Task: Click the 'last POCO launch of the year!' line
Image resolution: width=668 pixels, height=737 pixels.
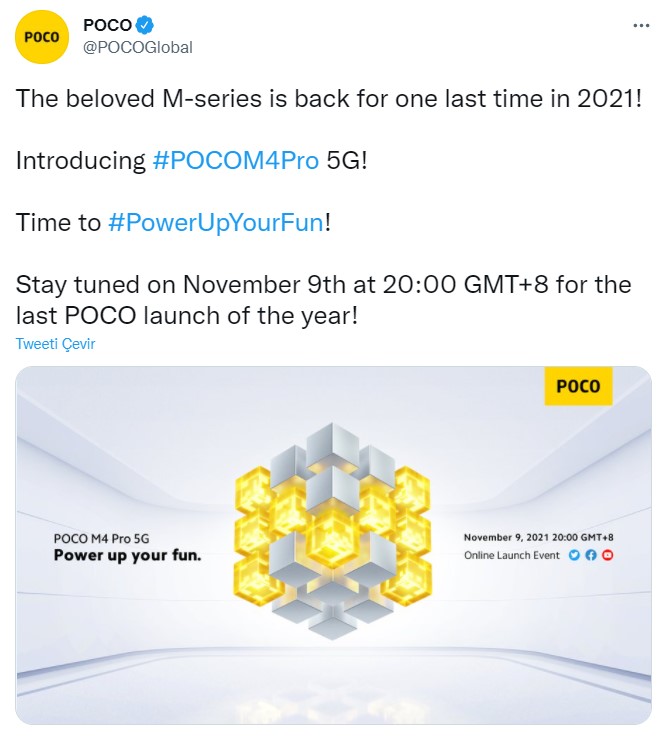Action: (x=187, y=315)
